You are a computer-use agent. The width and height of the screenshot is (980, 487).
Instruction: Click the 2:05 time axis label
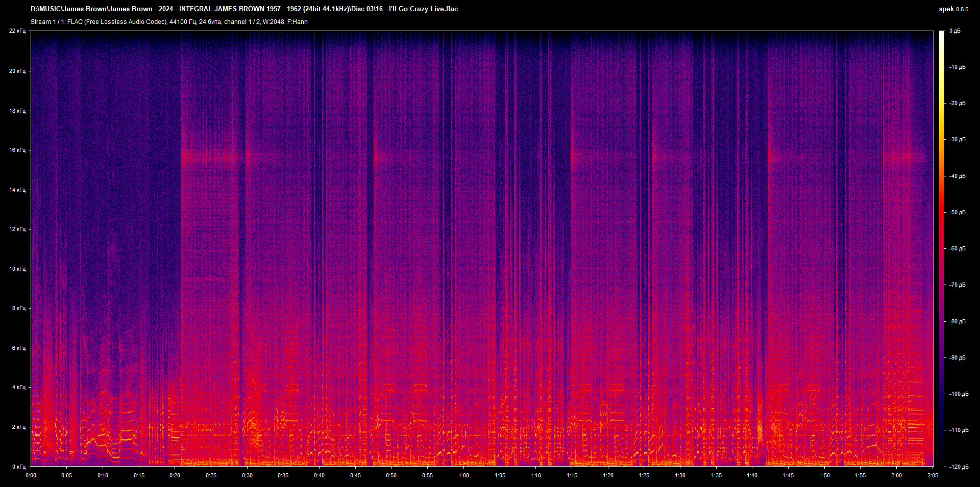coord(933,475)
